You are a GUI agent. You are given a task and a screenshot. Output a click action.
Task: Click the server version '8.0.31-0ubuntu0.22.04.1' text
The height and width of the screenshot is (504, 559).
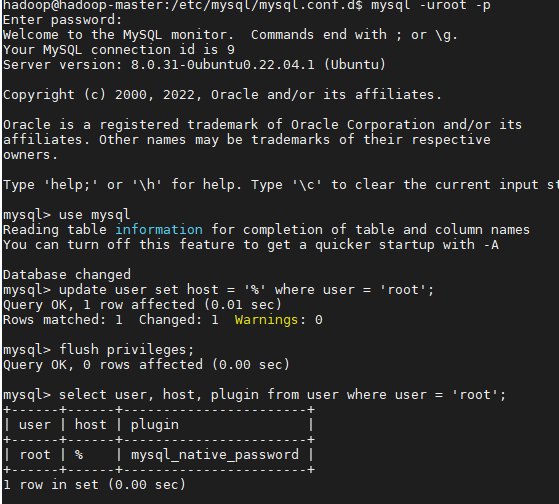click(x=222, y=65)
